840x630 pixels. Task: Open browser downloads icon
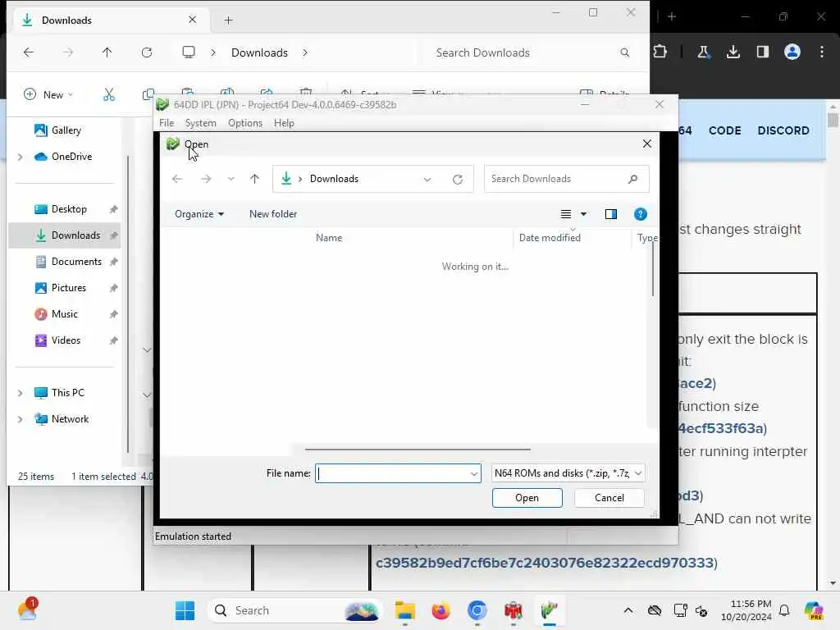pyautogui.click(x=733, y=52)
